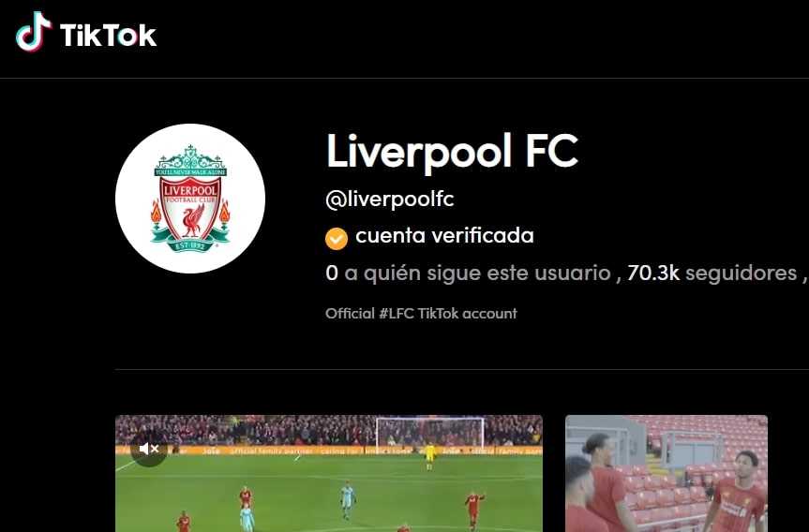The width and height of the screenshot is (809, 532).
Task: Open the video with players in stands
Action: [x=667, y=473]
